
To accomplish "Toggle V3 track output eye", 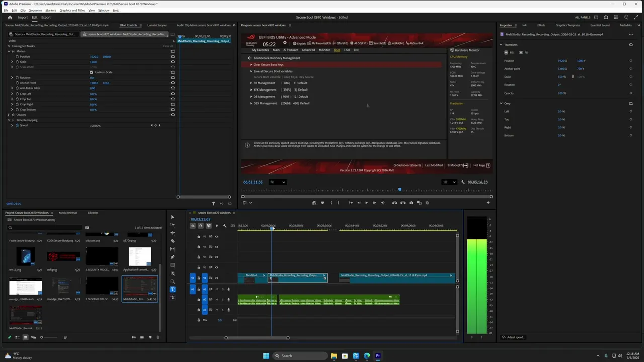I will click(217, 257).
